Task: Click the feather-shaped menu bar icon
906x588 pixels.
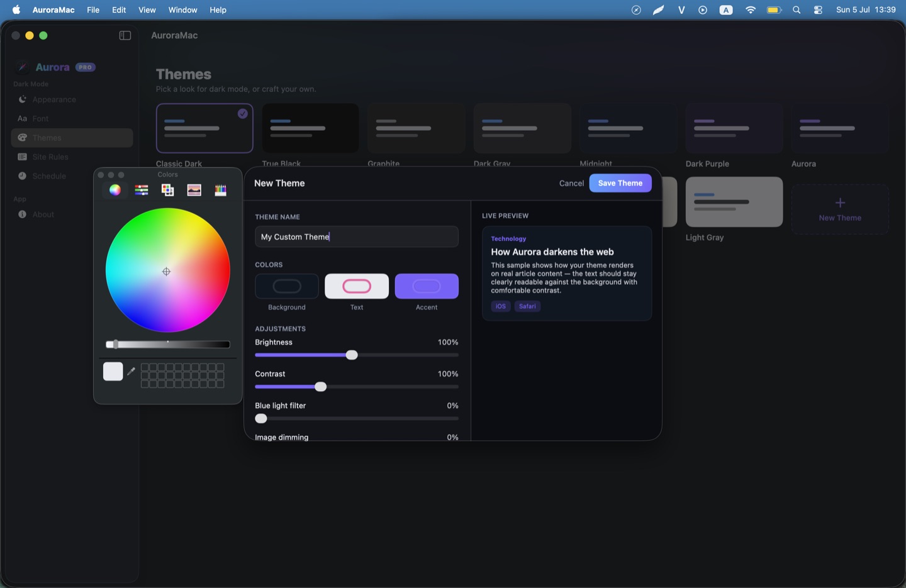Action: click(x=658, y=10)
